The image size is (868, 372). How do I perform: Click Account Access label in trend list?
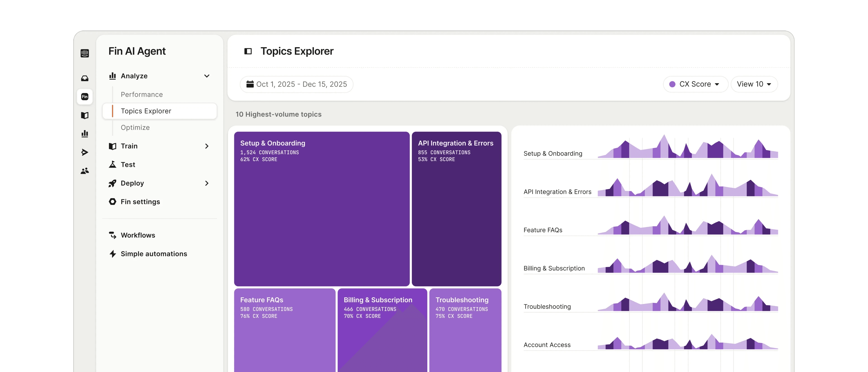click(547, 345)
